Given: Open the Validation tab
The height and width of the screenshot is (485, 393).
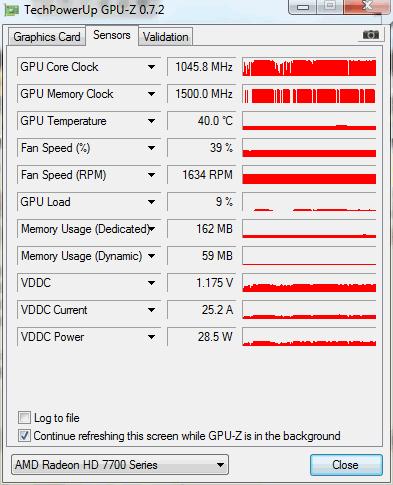Looking at the screenshot, I should pyautogui.click(x=166, y=37).
